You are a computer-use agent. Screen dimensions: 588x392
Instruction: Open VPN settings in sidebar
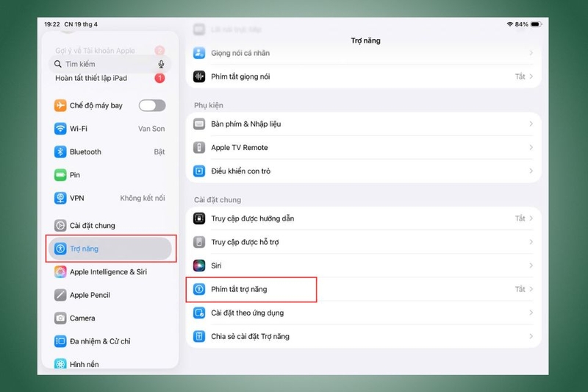click(x=110, y=198)
